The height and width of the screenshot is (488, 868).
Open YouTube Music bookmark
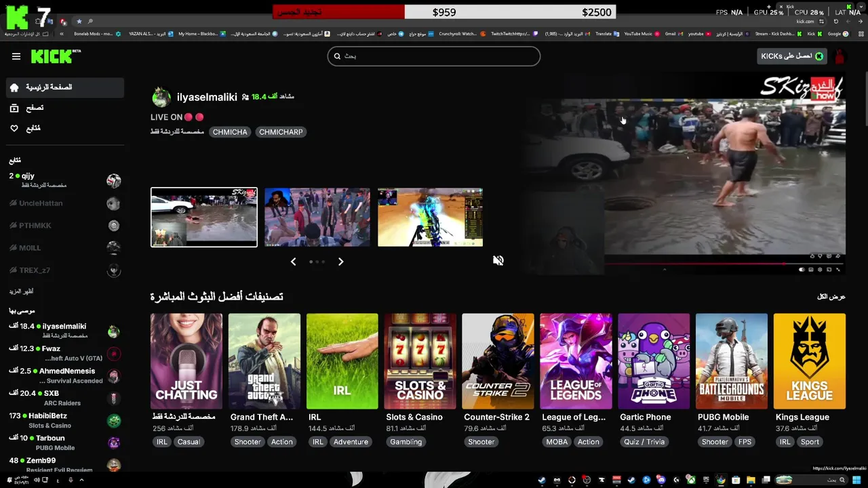[x=642, y=33]
